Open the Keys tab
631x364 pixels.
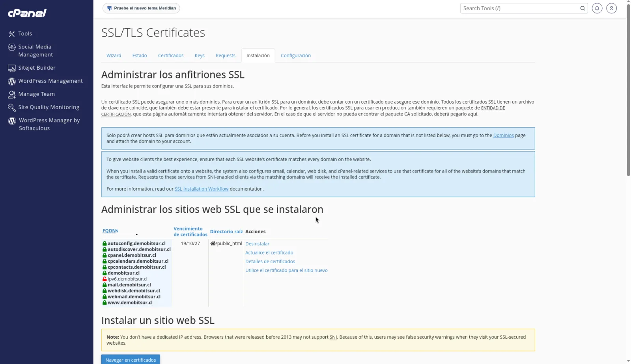point(200,56)
